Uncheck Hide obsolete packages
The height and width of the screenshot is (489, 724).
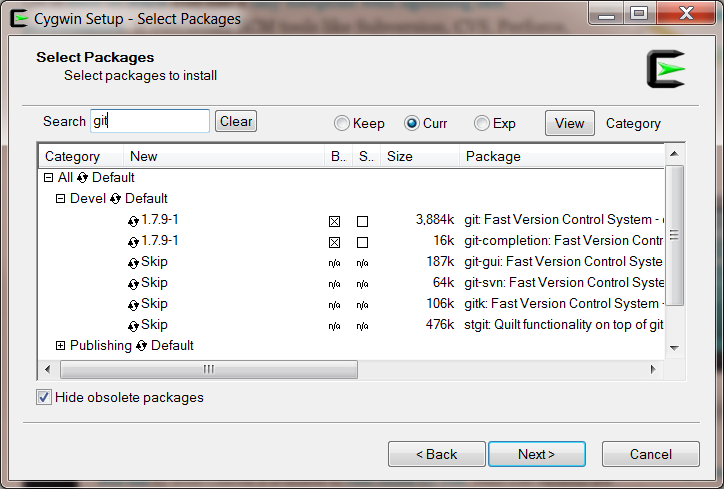[x=44, y=397]
